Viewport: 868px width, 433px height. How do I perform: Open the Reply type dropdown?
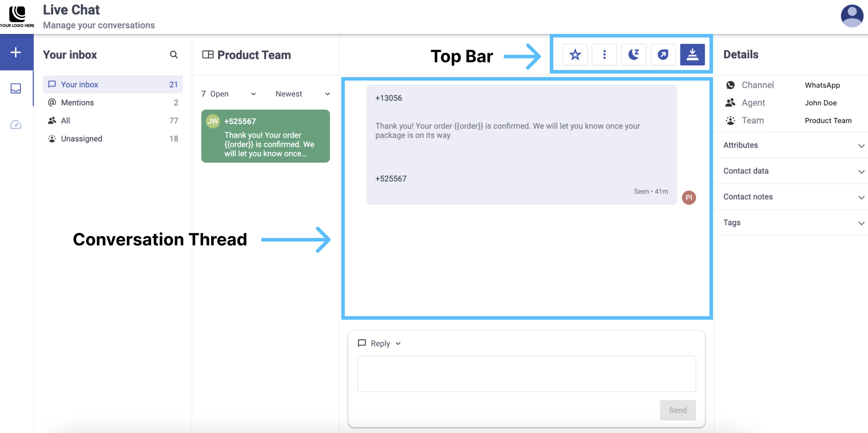379,343
